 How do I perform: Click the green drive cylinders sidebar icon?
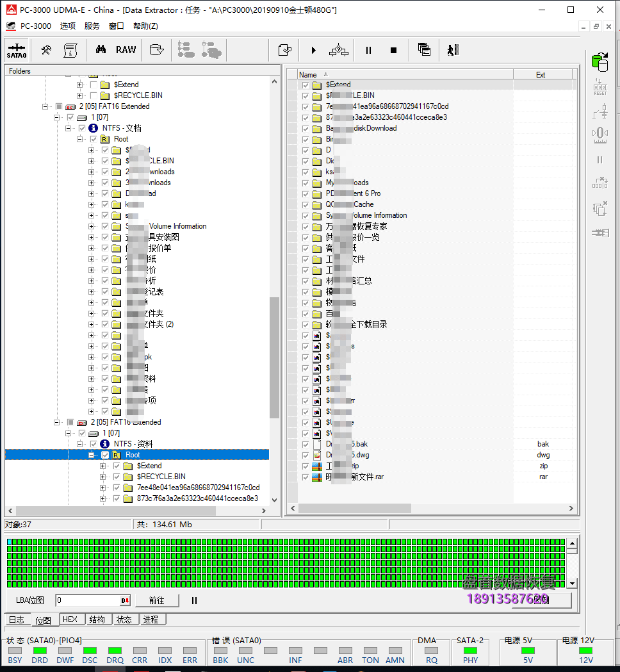coord(600,61)
